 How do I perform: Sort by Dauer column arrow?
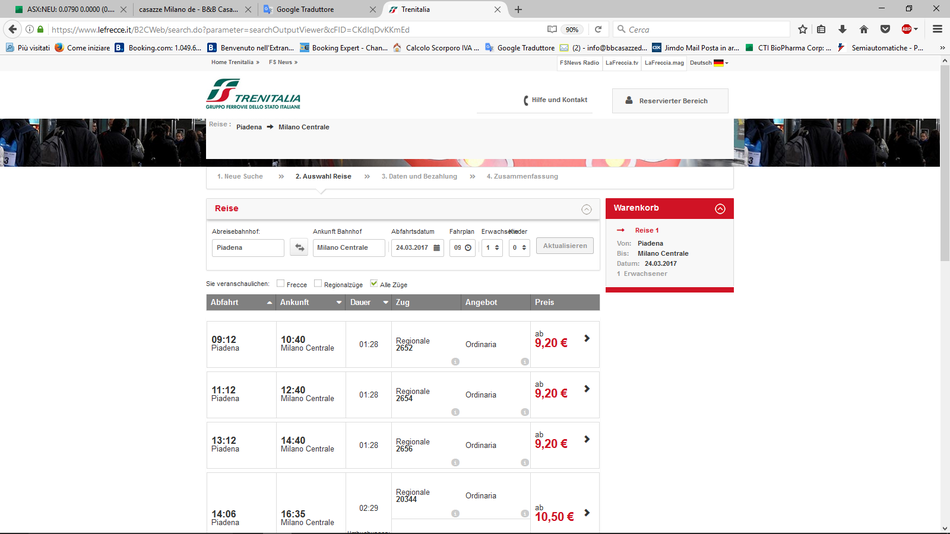coord(385,302)
